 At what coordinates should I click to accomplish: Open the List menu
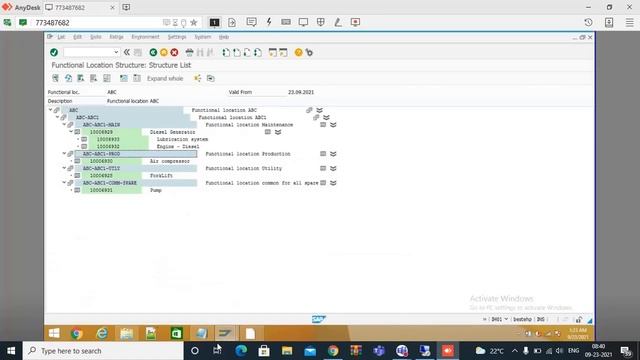pos(61,37)
